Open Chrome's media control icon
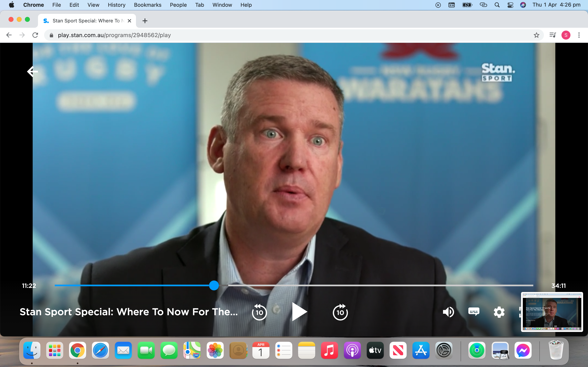Image resolution: width=588 pixels, height=367 pixels. tap(552, 35)
